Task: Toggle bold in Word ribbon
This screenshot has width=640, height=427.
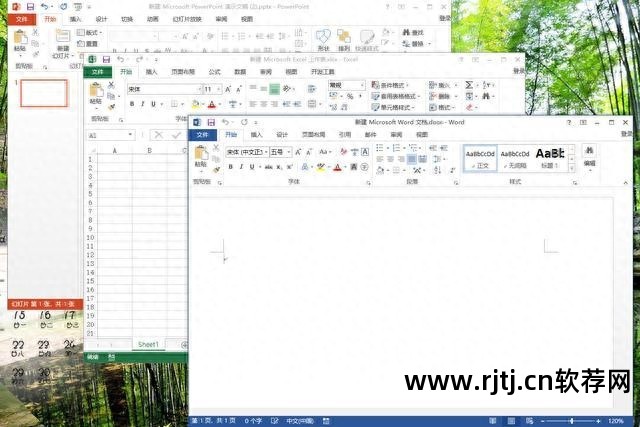Action: click(231, 167)
